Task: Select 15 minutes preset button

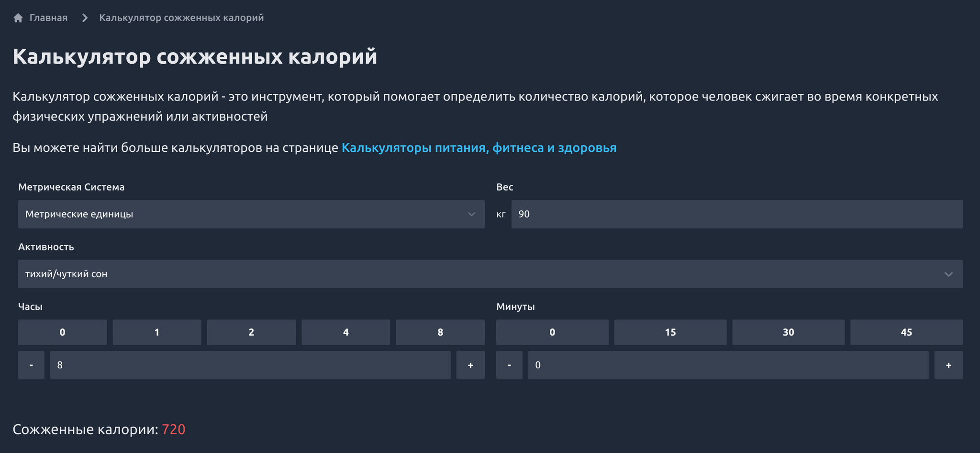Action: pos(670,332)
